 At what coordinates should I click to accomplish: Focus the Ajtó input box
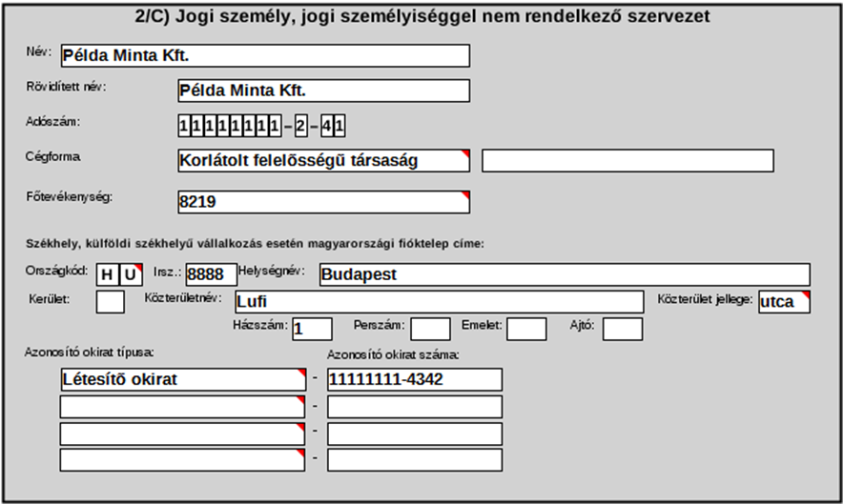[623, 329]
